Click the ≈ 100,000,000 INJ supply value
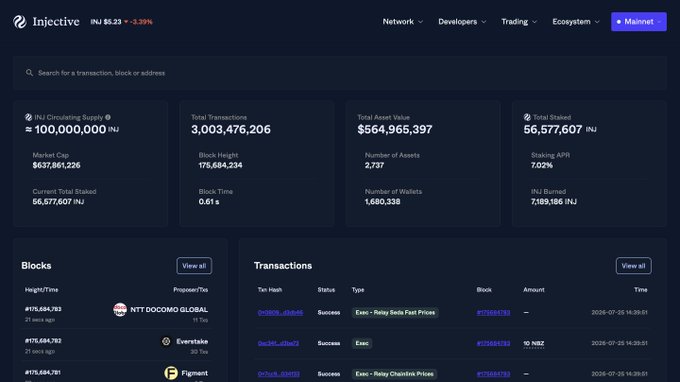The image size is (680, 382). 72,129
